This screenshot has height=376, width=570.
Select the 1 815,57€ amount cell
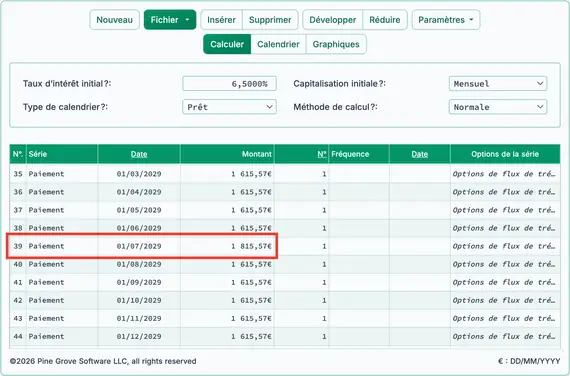pyautogui.click(x=227, y=246)
